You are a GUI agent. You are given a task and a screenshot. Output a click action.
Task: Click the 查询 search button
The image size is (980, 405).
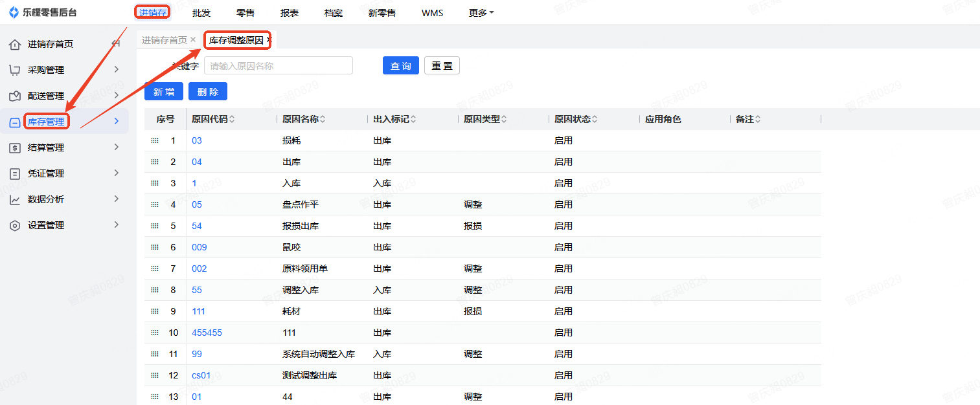pos(400,66)
